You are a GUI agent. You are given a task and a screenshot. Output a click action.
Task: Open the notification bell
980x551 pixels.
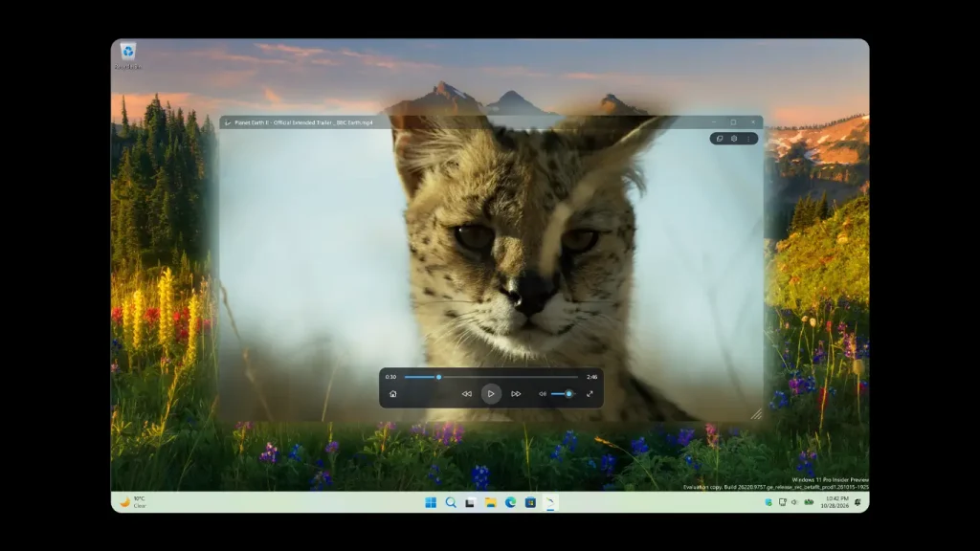click(858, 502)
